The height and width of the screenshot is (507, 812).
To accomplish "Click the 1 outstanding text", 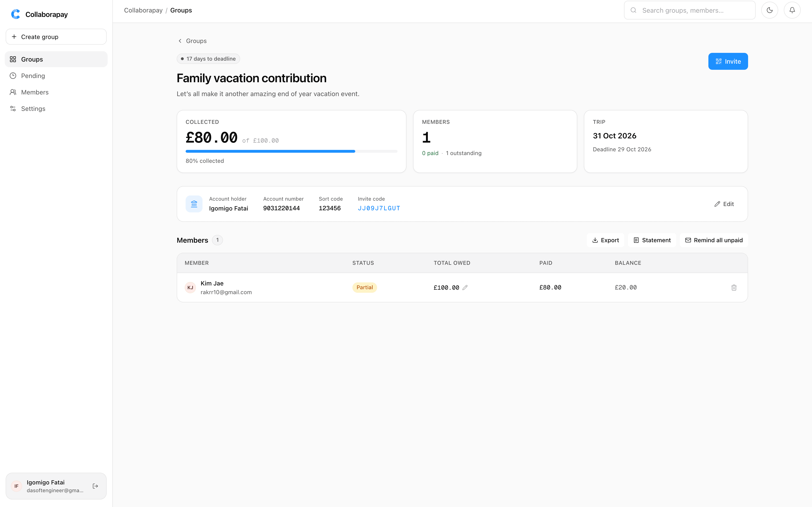I will [x=464, y=153].
